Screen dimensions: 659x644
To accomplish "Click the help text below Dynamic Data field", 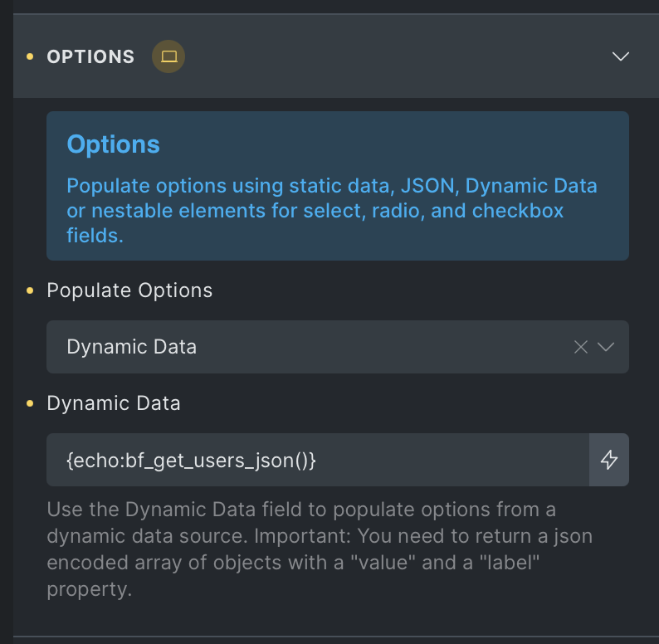I will pyautogui.click(x=320, y=549).
